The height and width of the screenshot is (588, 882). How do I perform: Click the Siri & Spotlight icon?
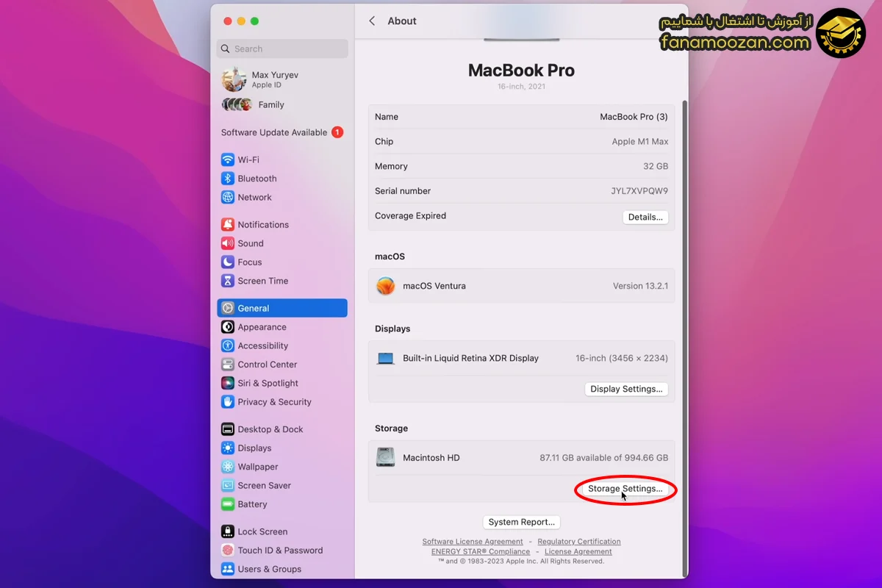tap(228, 383)
